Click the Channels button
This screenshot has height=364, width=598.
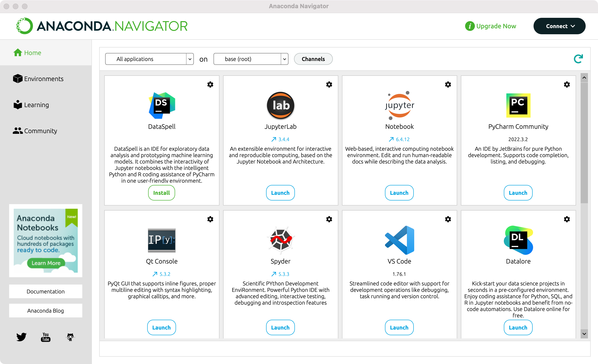(313, 59)
